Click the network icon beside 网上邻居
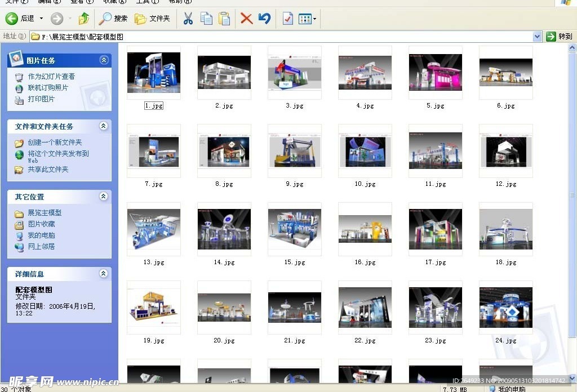Screen dimensions: 577x392 coord(19,247)
